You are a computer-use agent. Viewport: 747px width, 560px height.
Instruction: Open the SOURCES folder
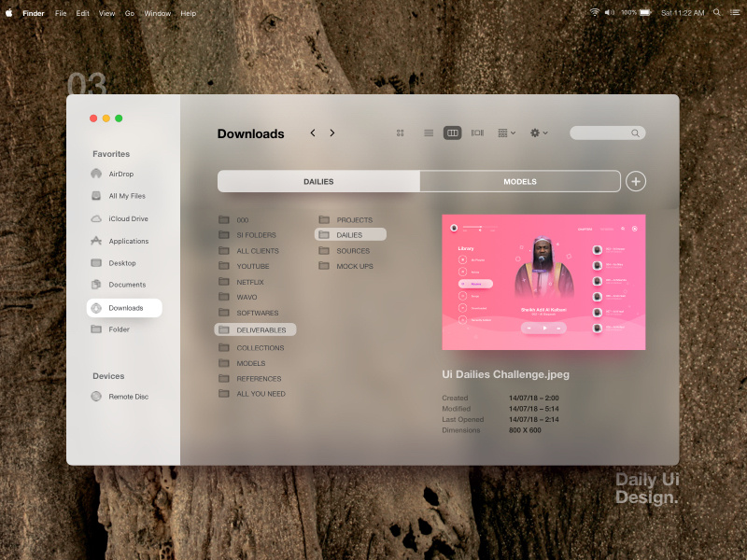tap(344, 250)
